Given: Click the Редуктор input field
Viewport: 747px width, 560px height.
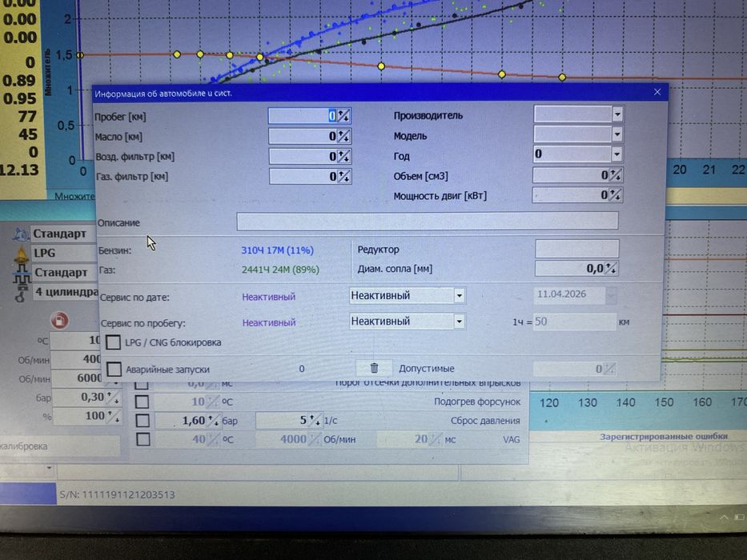Looking at the screenshot, I should pyautogui.click(x=577, y=249).
